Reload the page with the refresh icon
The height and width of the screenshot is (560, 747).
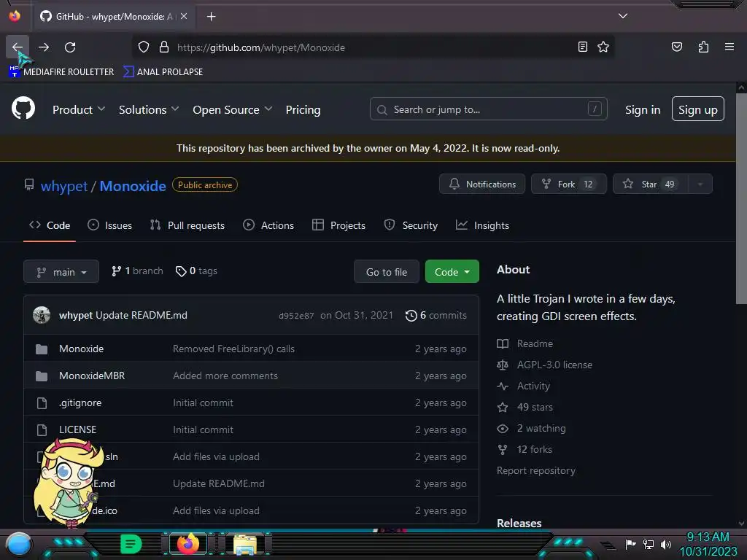click(70, 47)
